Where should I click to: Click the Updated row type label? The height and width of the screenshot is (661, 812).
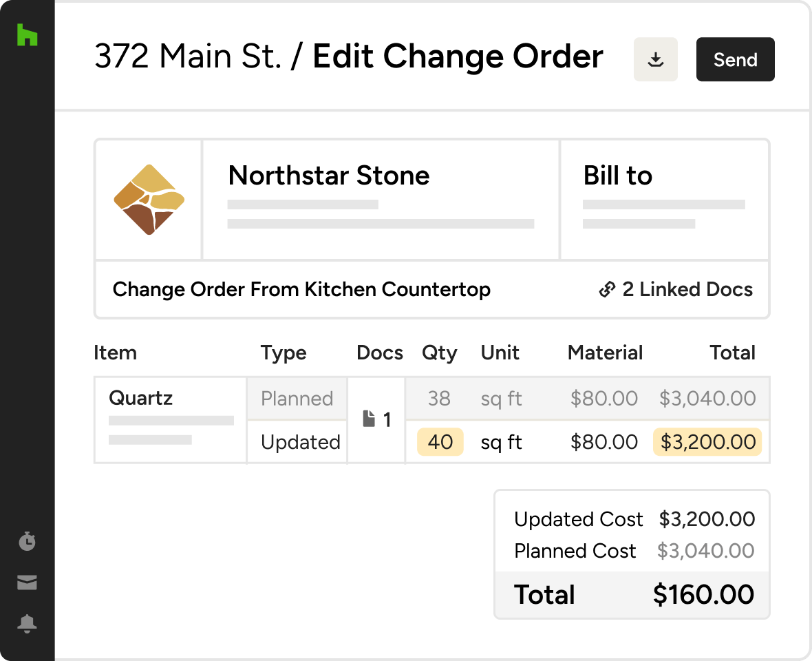point(300,442)
